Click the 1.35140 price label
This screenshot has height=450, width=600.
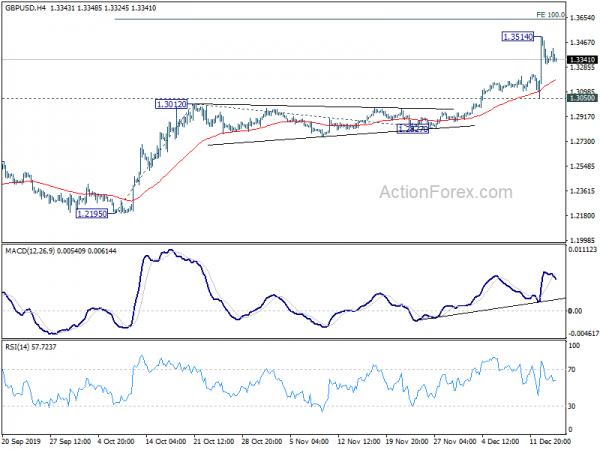click(518, 37)
